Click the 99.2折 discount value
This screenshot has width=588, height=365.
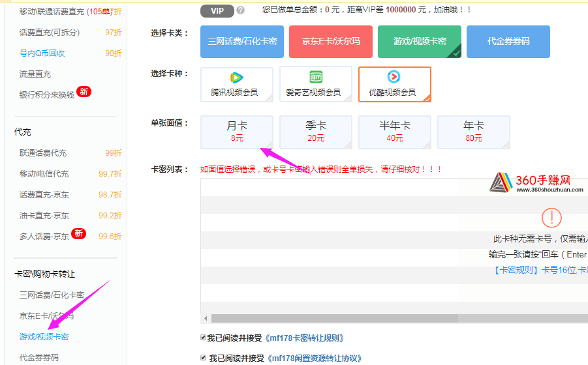(110, 216)
